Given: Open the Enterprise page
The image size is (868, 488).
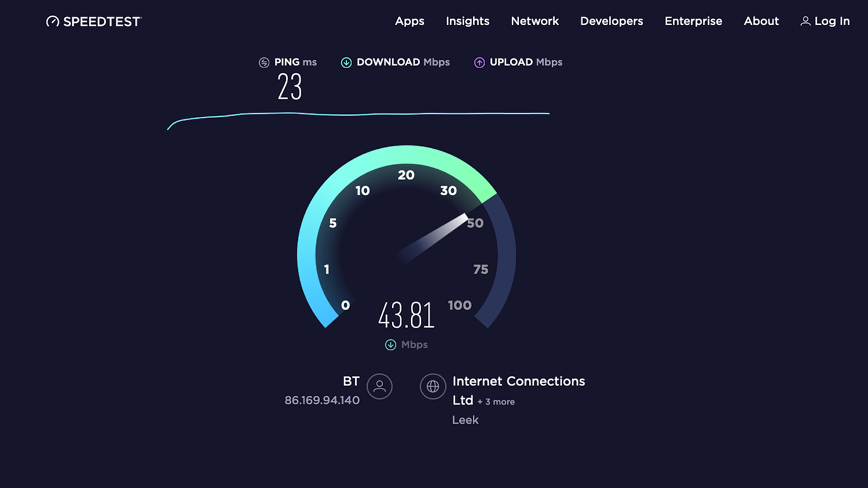Looking at the screenshot, I should (x=693, y=20).
